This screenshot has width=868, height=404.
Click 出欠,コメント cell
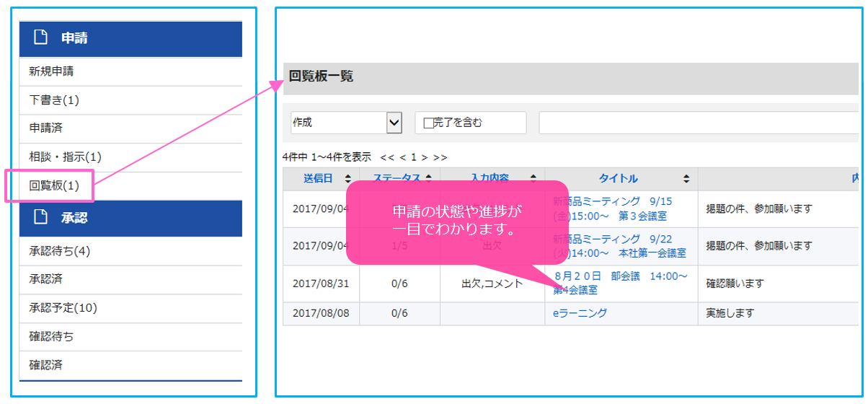tap(492, 284)
